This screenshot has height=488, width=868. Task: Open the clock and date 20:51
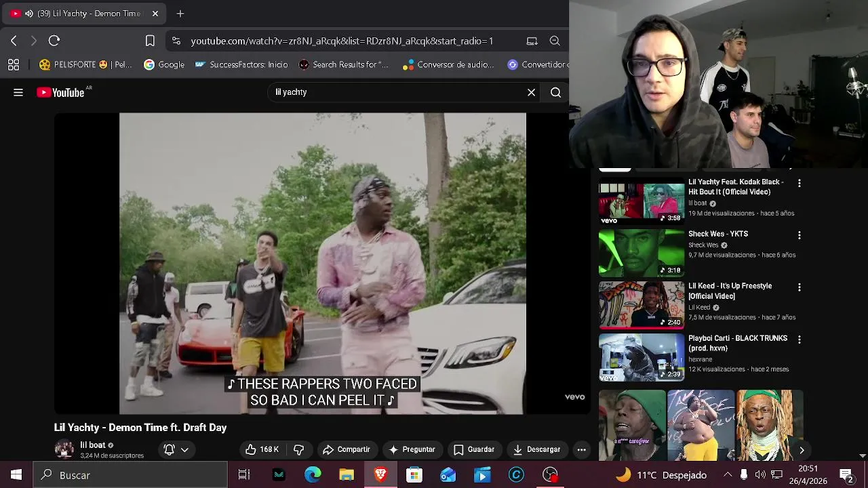pos(808,475)
